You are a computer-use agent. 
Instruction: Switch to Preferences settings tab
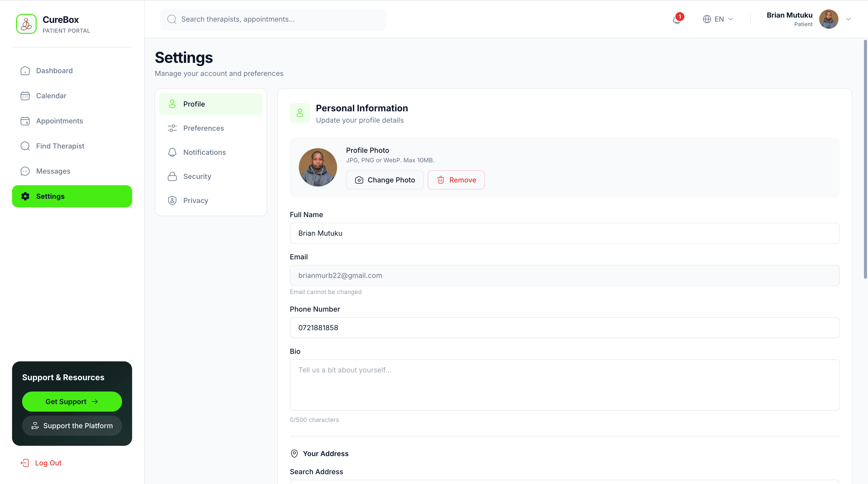pyautogui.click(x=203, y=128)
